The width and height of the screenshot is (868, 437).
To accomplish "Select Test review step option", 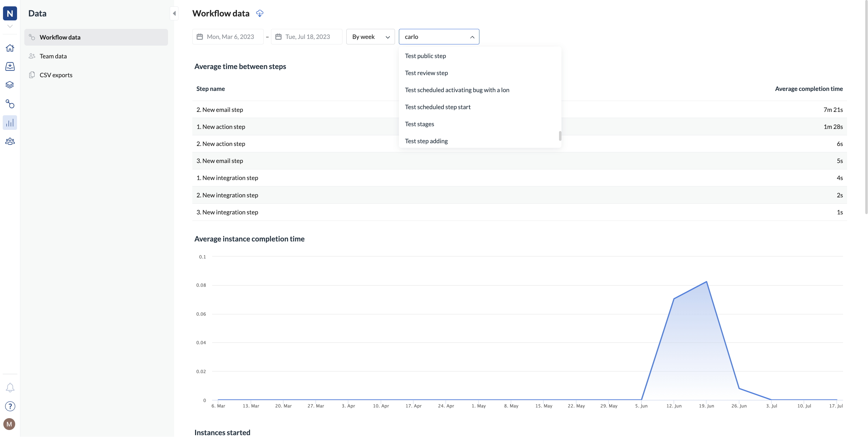I will point(426,73).
